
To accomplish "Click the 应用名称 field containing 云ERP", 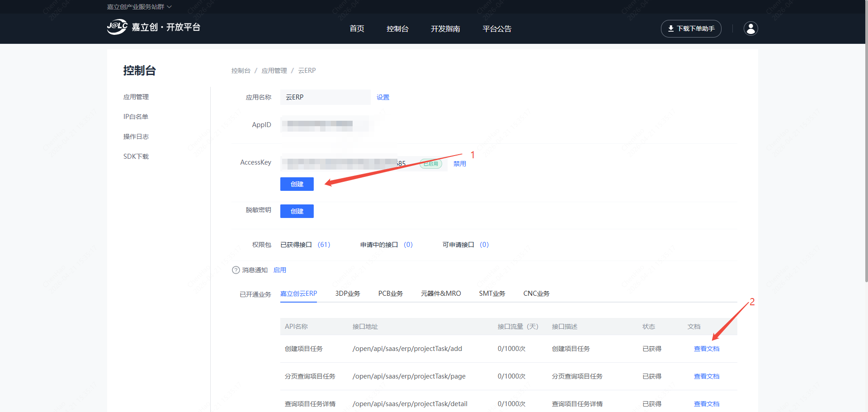I will coord(325,97).
